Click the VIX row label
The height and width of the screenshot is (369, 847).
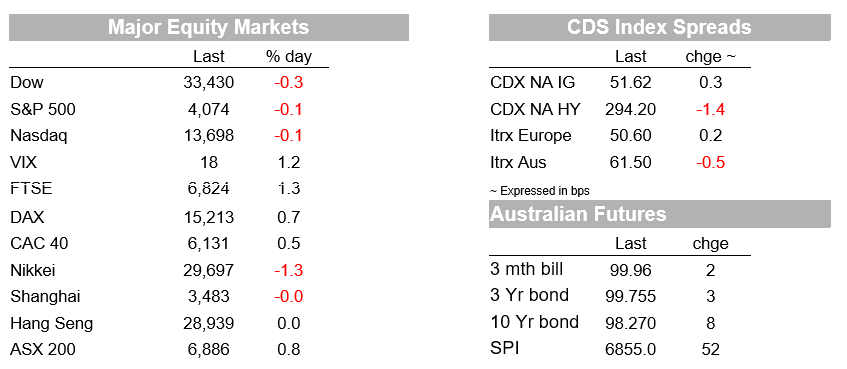click(x=24, y=162)
